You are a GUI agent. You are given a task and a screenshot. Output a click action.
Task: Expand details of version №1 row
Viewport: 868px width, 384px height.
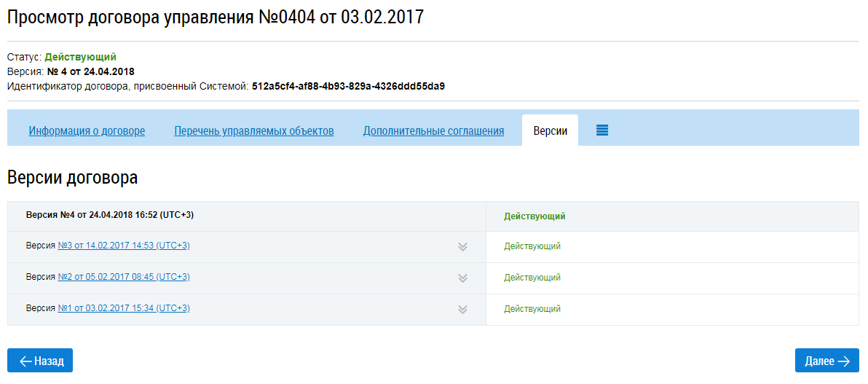pyautogui.click(x=462, y=309)
